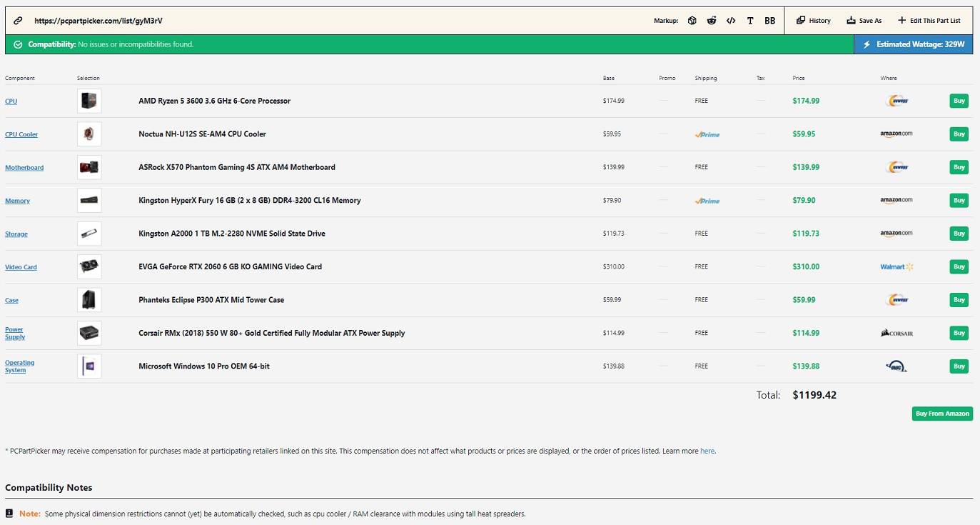Copy PCPartPicker markup cube icon

(692, 21)
